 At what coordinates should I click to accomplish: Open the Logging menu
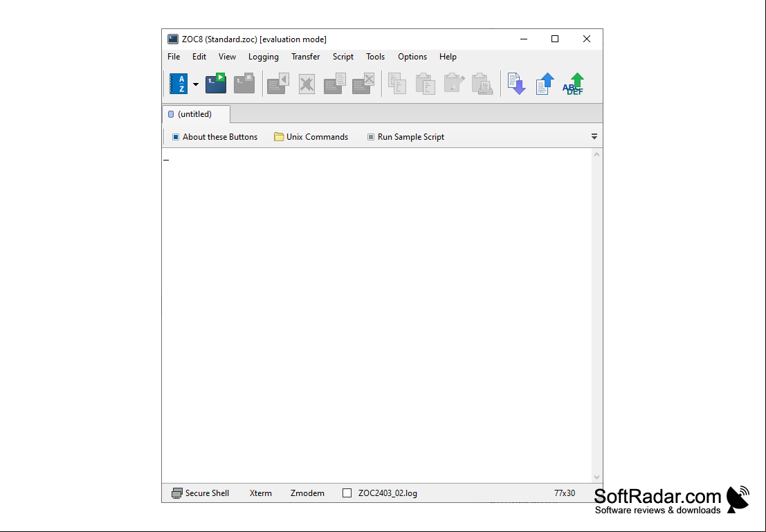(x=264, y=57)
